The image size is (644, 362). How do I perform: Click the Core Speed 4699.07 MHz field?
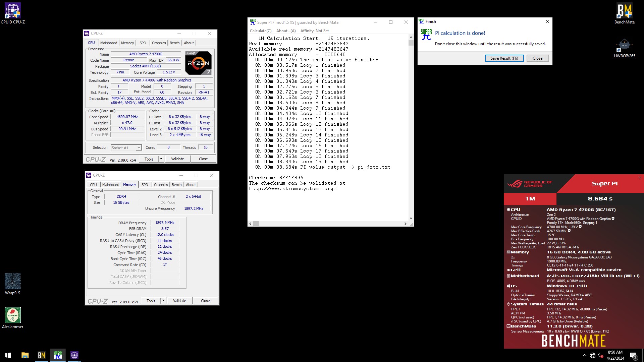127,117
